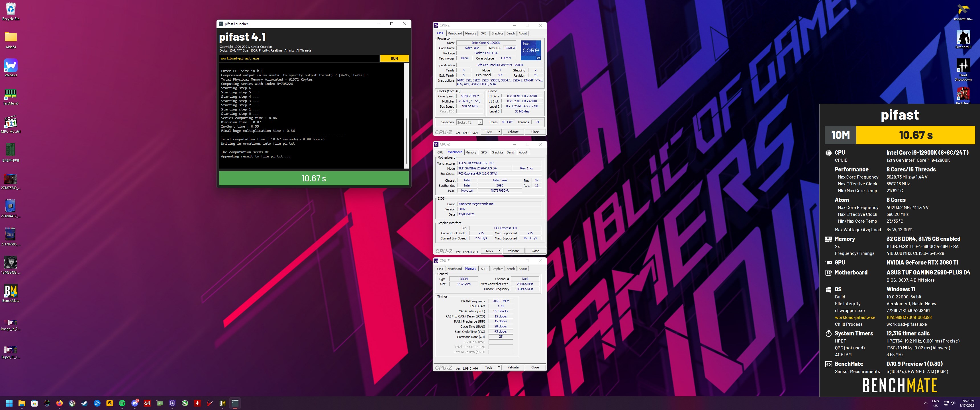Open Spotify from taskbar
The width and height of the screenshot is (980, 410).
pyautogui.click(x=122, y=403)
